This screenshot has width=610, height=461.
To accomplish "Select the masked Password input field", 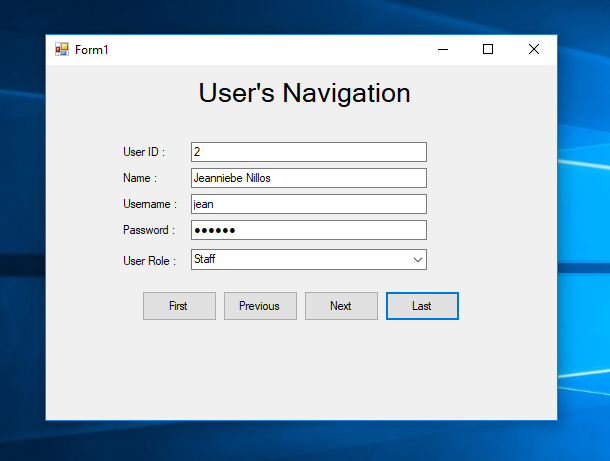I will (x=308, y=230).
